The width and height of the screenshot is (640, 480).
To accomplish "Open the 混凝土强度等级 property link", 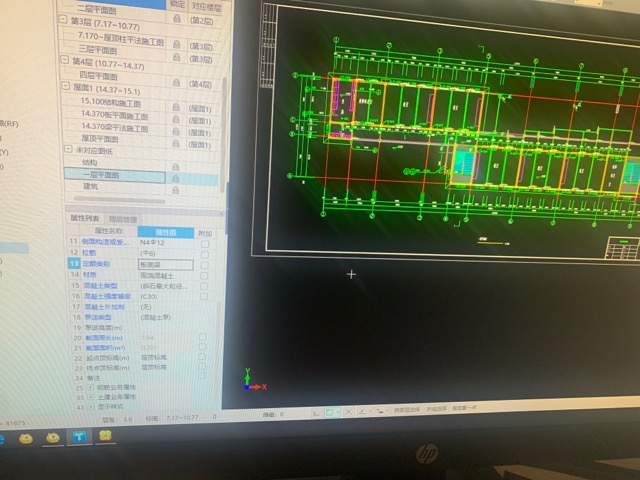I will pos(107,296).
